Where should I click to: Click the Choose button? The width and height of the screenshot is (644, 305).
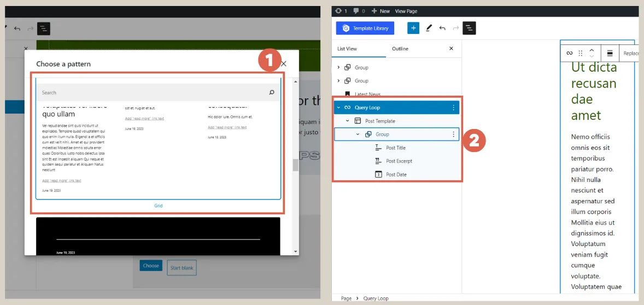click(x=151, y=266)
